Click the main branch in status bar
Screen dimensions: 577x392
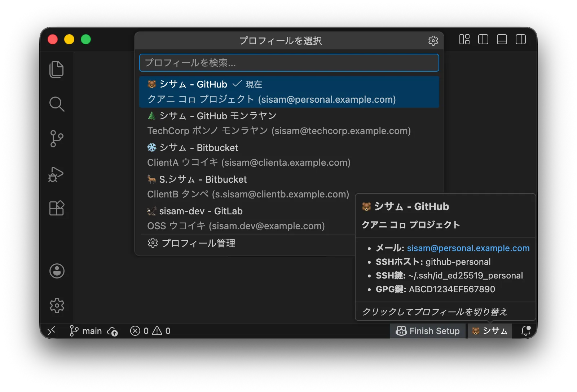pyautogui.click(x=86, y=331)
